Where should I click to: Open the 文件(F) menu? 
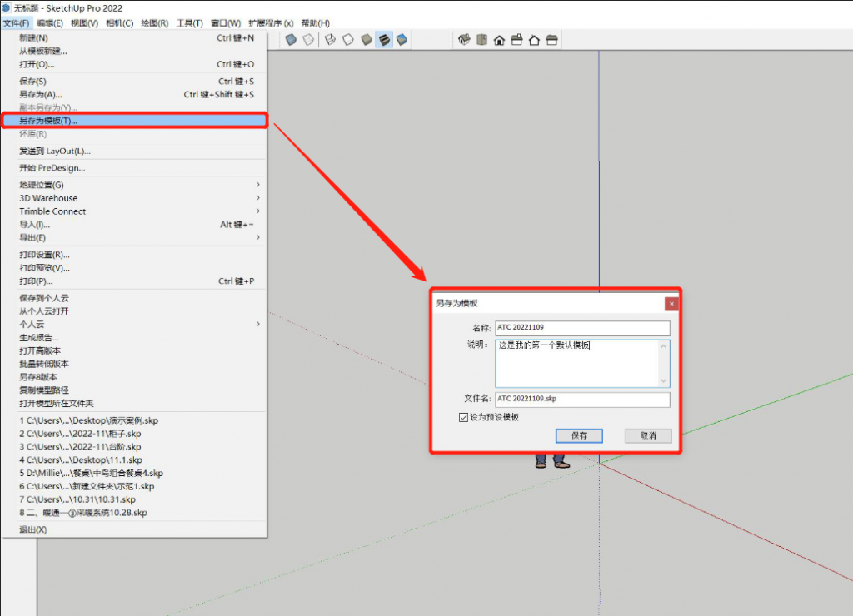(x=17, y=22)
